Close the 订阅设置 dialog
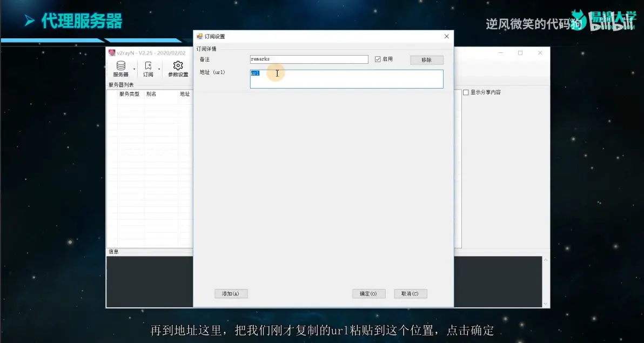The width and height of the screenshot is (644, 343). (446, 37)
